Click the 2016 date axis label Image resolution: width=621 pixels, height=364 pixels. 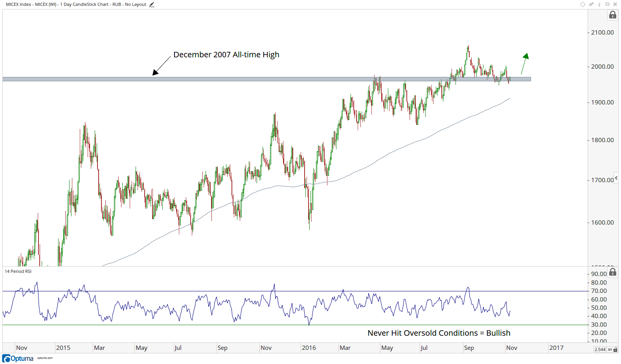pos(309,348)
